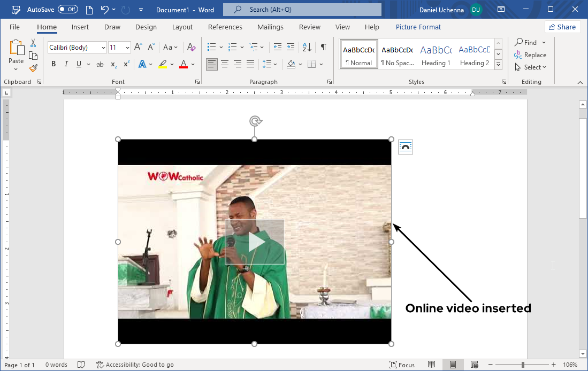The height and width of the screenshot is (371, 588).
Task: Switch to Read Mode view icon
Action: (x=432, y=364)
